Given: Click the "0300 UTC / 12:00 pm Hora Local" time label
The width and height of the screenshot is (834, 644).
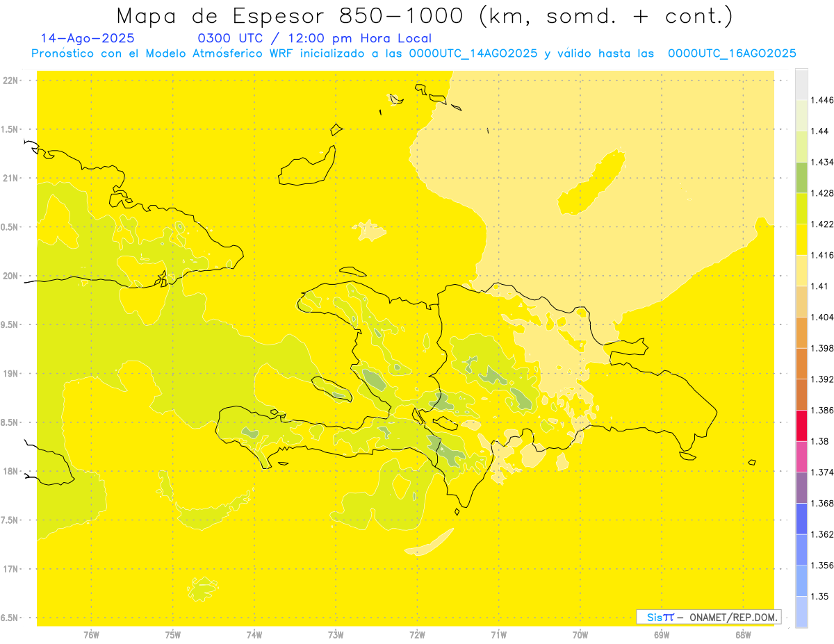Looking at the screenshot, I should tap(315, 38).
